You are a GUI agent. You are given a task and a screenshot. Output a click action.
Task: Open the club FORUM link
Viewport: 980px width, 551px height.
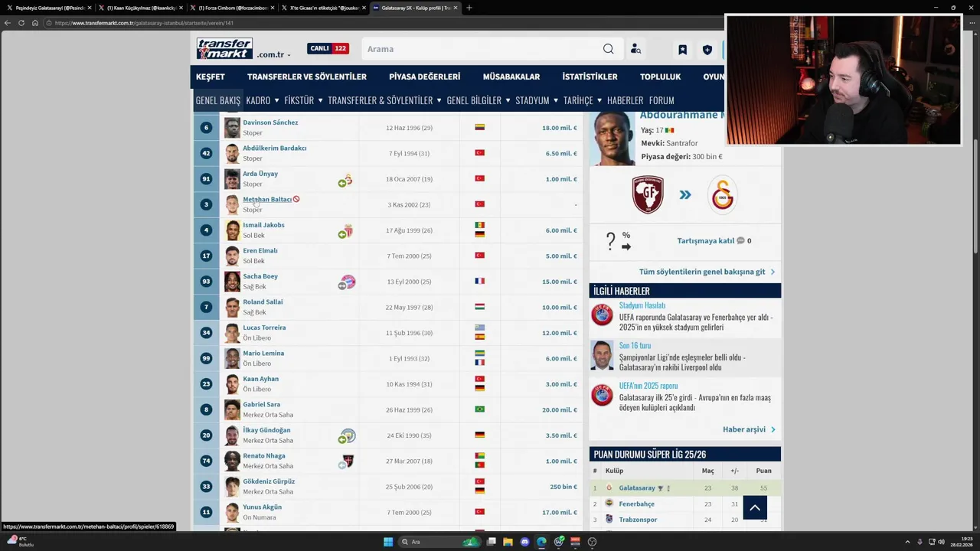(x=661, y=100)
